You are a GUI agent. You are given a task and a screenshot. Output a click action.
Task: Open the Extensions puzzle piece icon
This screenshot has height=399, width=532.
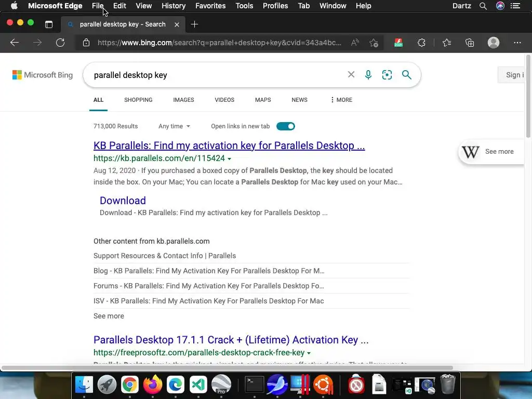(421, 43)
